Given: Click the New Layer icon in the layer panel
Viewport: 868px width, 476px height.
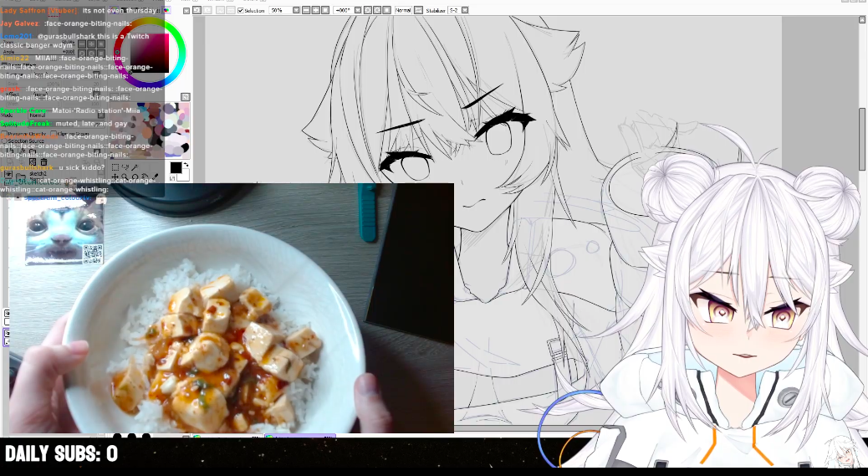Looking at the screenshot, I should pyautogui.click(x=10, y=151).
